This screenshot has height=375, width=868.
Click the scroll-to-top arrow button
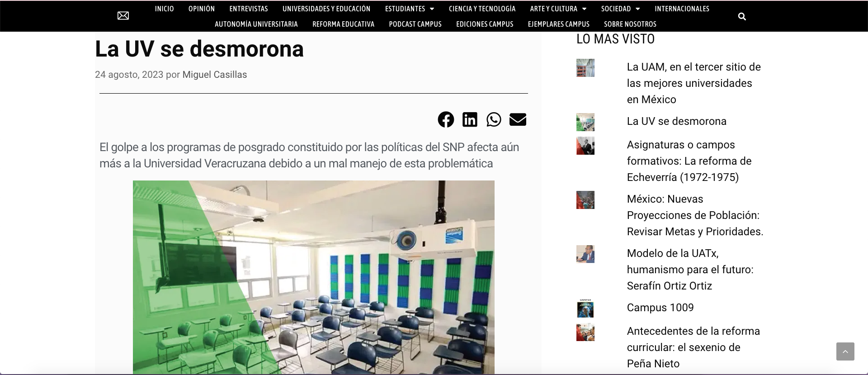click(x=845, y=351)
